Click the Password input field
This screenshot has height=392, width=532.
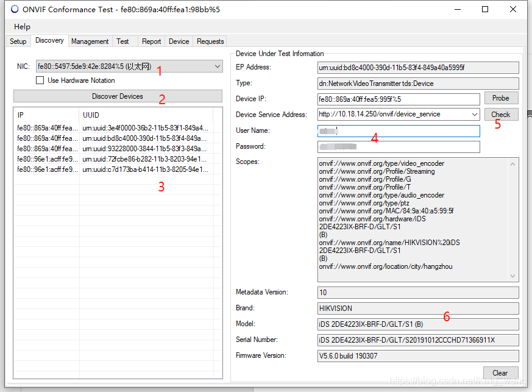pyautogui.click(x=396, y=146)
